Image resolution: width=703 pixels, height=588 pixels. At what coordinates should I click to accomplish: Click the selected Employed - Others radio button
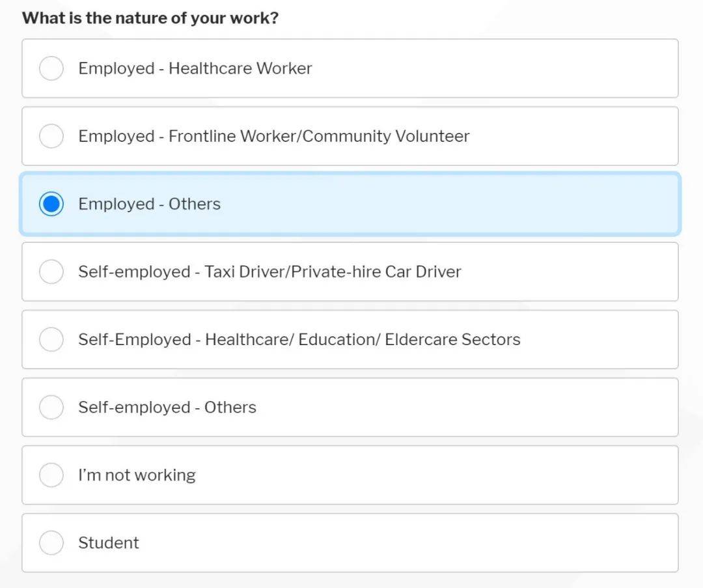tap(51, 204)
